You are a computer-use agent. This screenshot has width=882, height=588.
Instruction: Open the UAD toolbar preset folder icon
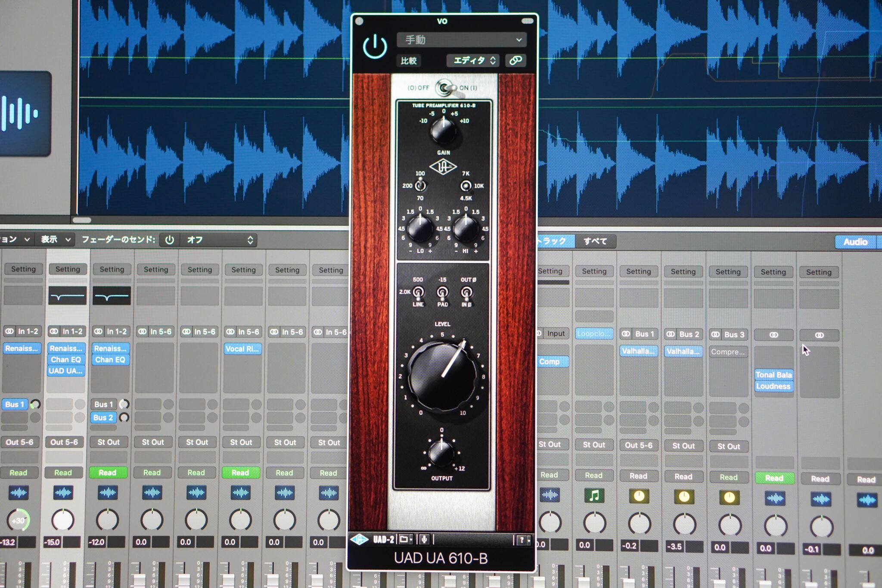[x=406, y=539]
